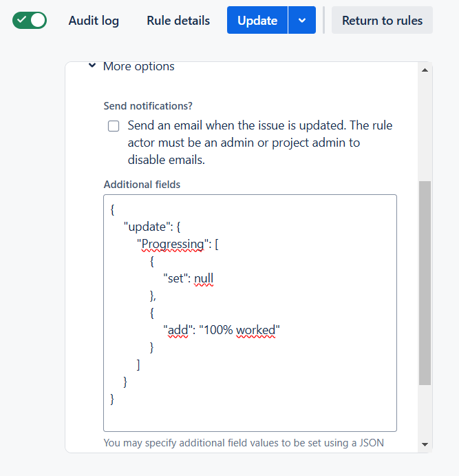Click the Return to rules button
The width and height of the screenshot is (459, 476).
[x=382, y=21]
